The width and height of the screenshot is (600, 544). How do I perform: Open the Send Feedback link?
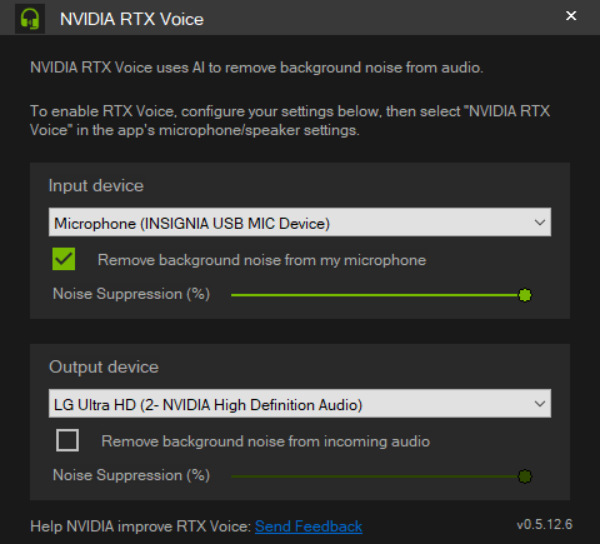308,526
